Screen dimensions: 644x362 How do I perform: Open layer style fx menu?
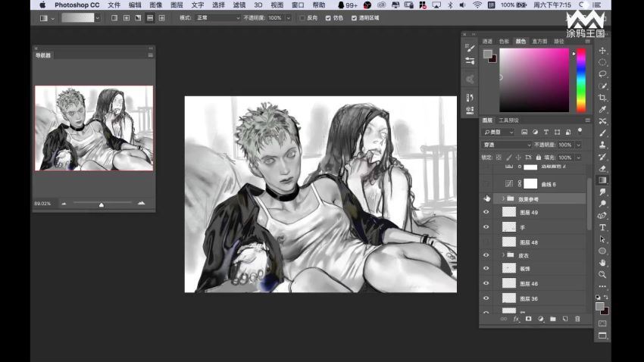(x=516, y=319)
